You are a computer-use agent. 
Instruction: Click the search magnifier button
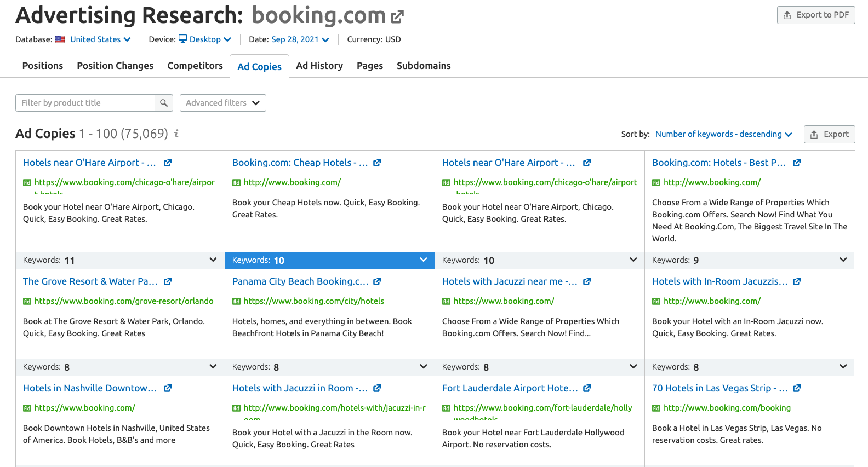pyautogui.click(x=164, y=103)
